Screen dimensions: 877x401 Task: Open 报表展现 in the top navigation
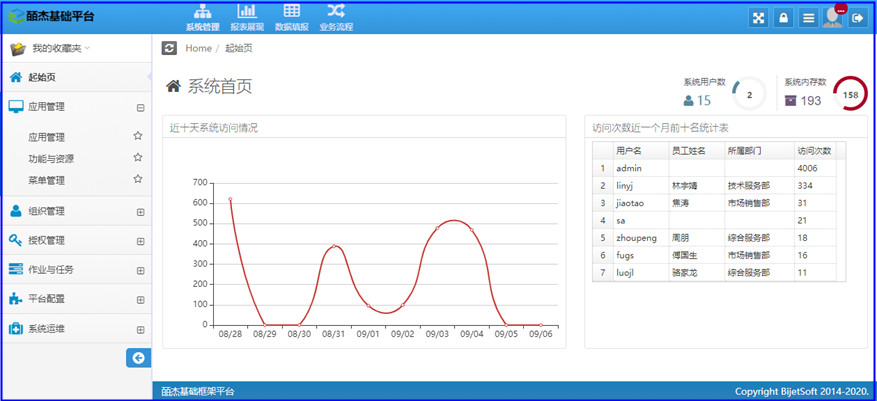click(246, 17)
